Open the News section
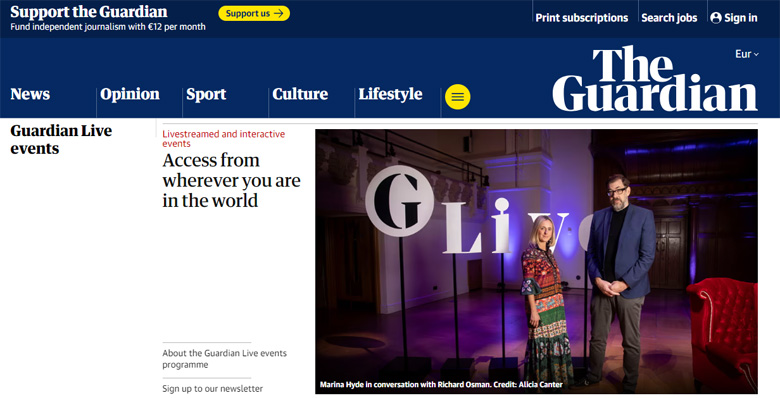This screenshot has height=398, width=780. (x=30, y=94)
